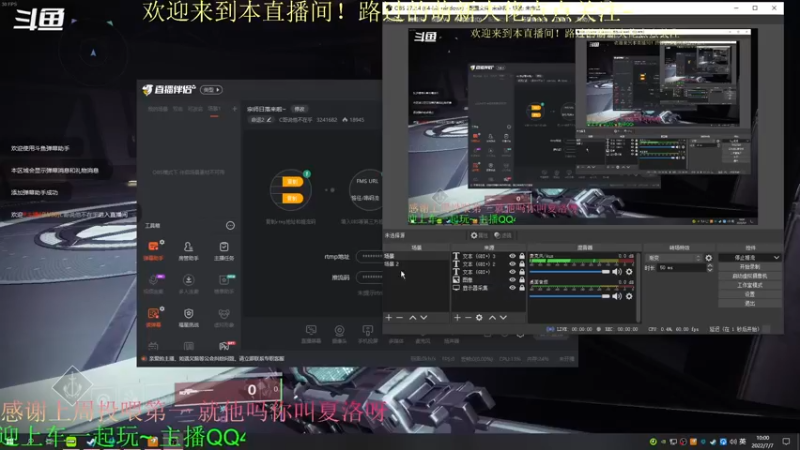Open source properties gear in Sources toolbar
The image size is (800, 450).
479,317
